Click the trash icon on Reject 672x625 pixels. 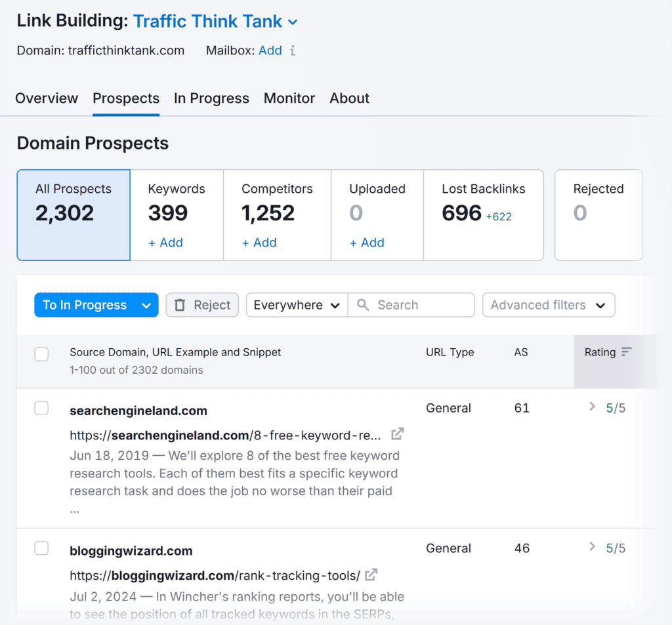pos(179,305)
